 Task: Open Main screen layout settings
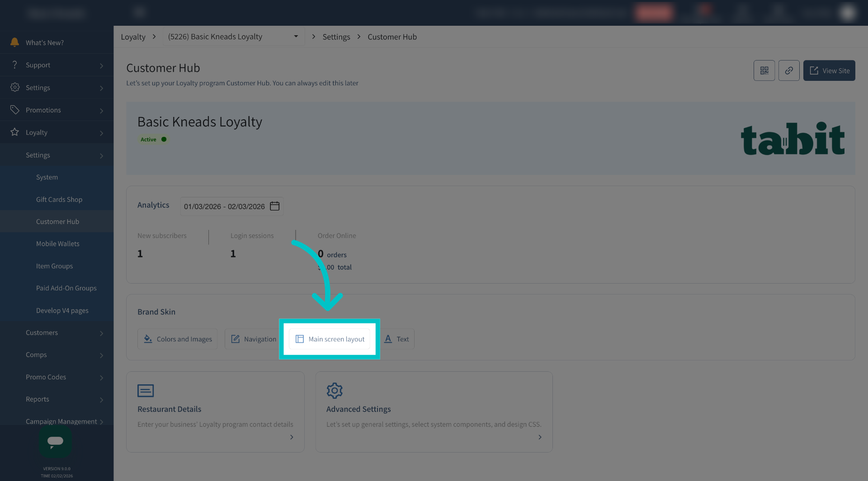point(330,339)
